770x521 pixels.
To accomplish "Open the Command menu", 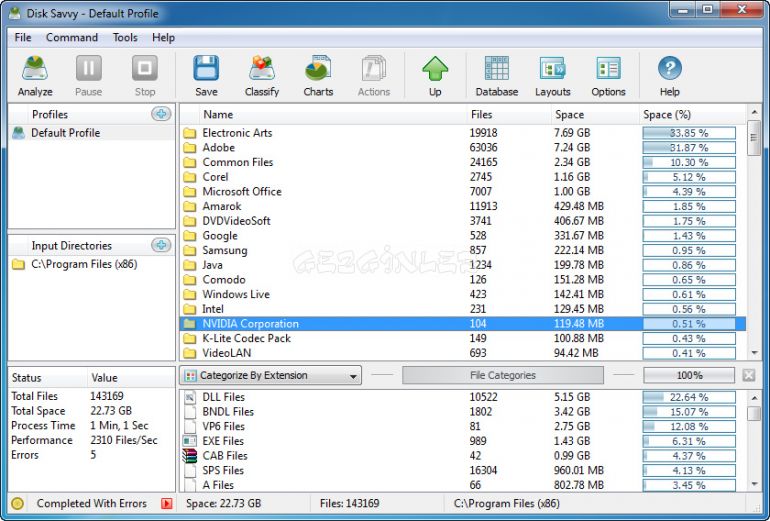I will point(72,38).
